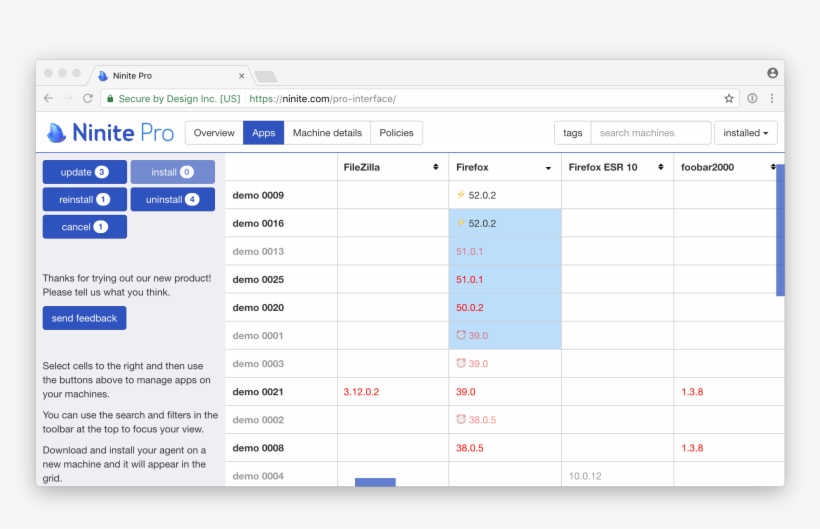This screenshot has width=820, height=529.
Task: Select the Ninite Pro browser tab
Action: [170, 76]
